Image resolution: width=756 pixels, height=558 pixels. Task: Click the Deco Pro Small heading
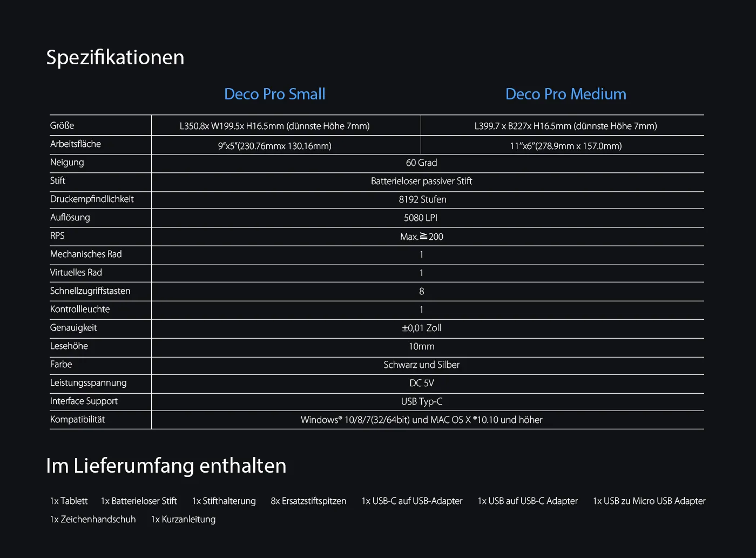point(274,94)
